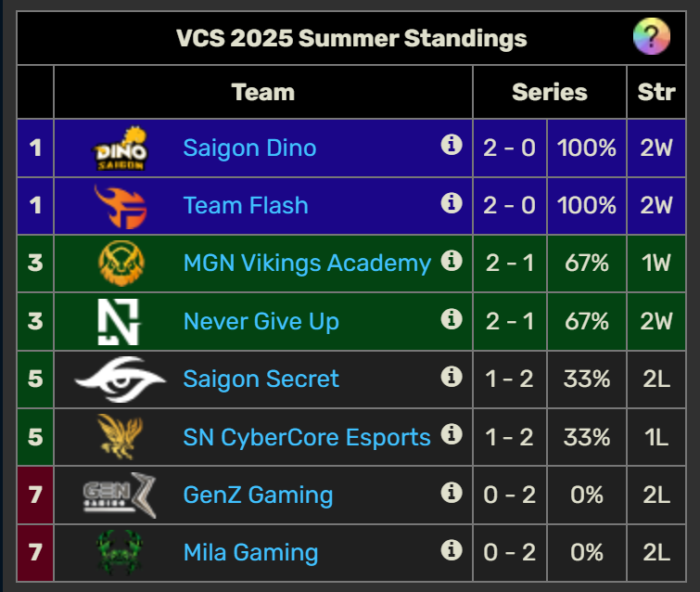
Task: Open the Never Give Up team page
Action: [x=261, y=321]
